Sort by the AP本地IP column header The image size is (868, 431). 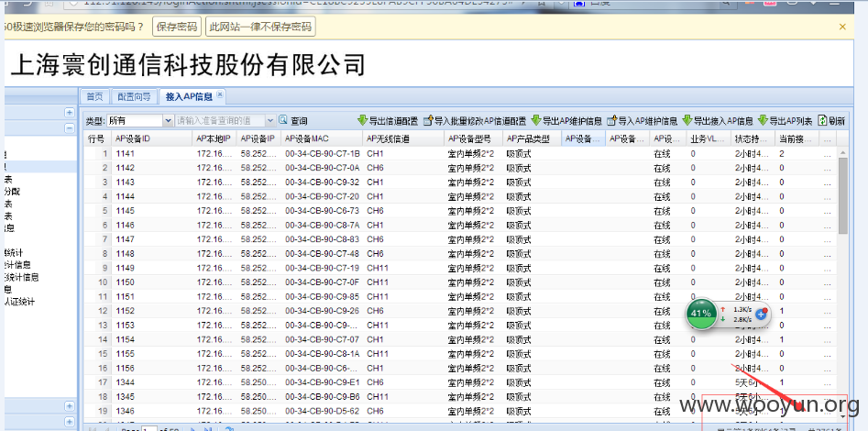(x=214, y=139)
